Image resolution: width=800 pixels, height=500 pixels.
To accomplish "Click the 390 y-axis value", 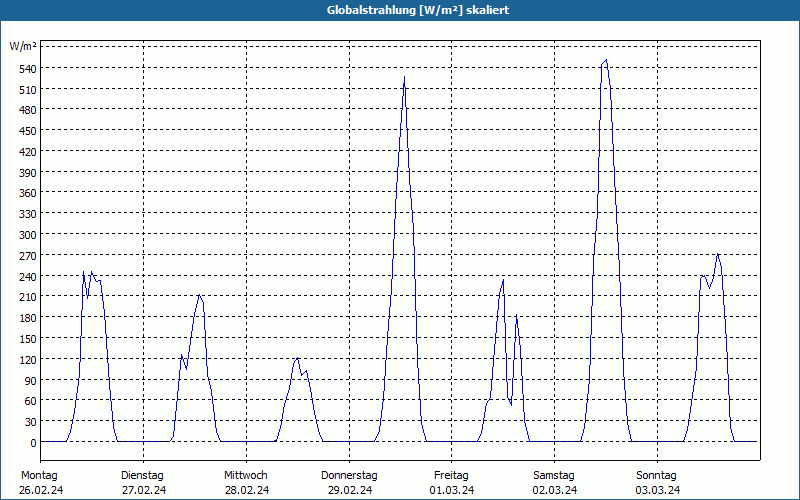I will click(x=27, y=172).
